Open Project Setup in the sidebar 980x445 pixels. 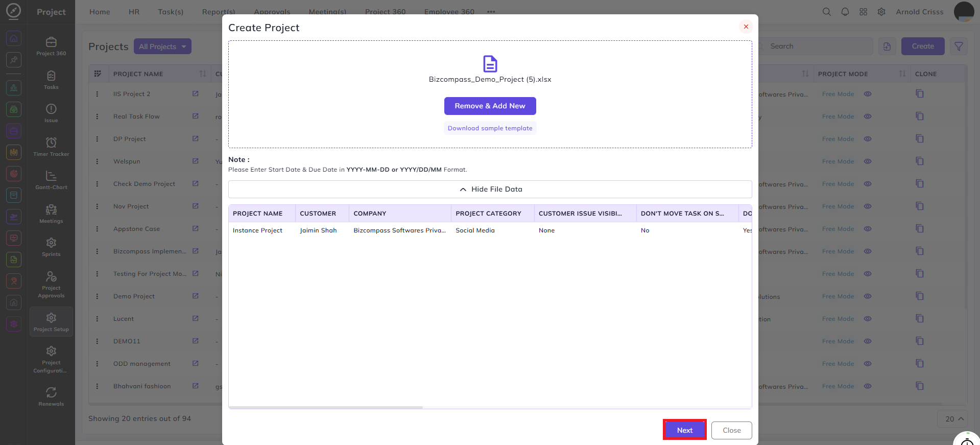pyautogui.click(x=51, y=322)
